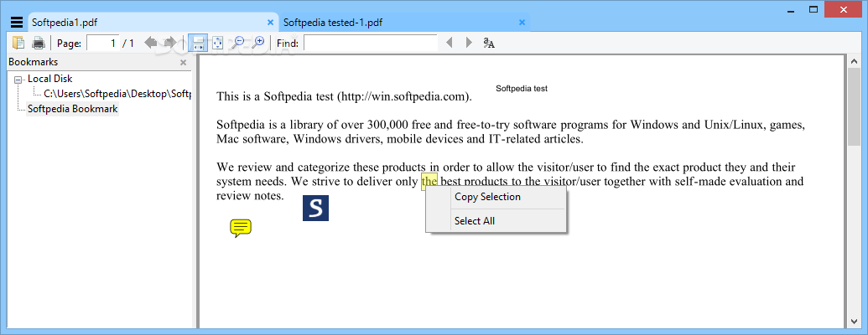
Task: Toggle Fit Width view icon
Action: point(198,43)
